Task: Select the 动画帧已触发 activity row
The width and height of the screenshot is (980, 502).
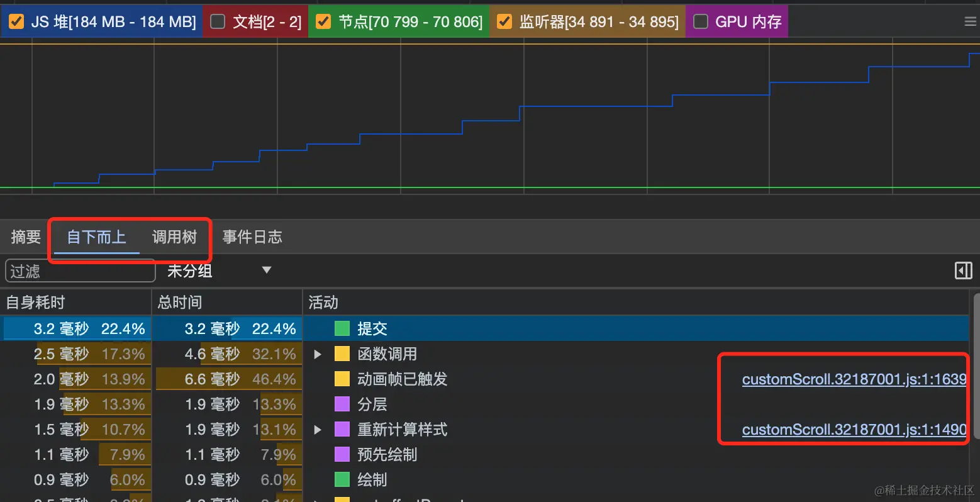Action: pos(484,379)
